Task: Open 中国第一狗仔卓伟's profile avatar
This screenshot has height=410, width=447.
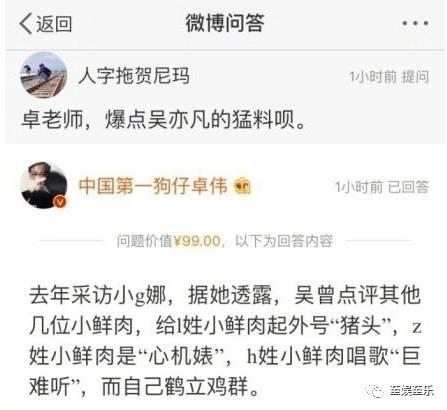Action: coord(44,185)
